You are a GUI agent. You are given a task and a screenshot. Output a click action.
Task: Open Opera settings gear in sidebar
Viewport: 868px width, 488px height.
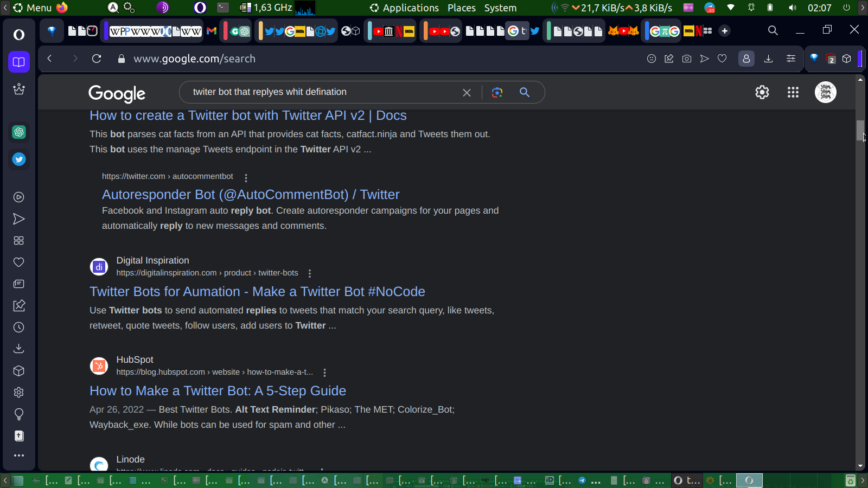point(19,393)
